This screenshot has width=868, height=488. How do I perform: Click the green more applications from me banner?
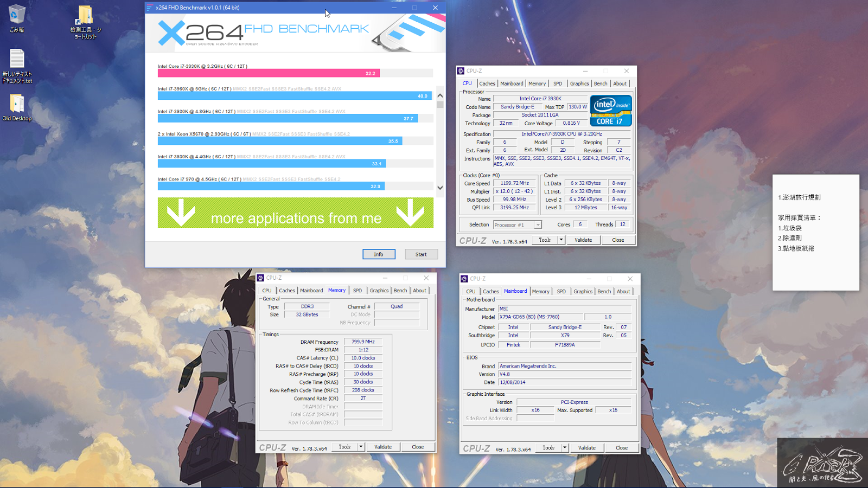296,213
